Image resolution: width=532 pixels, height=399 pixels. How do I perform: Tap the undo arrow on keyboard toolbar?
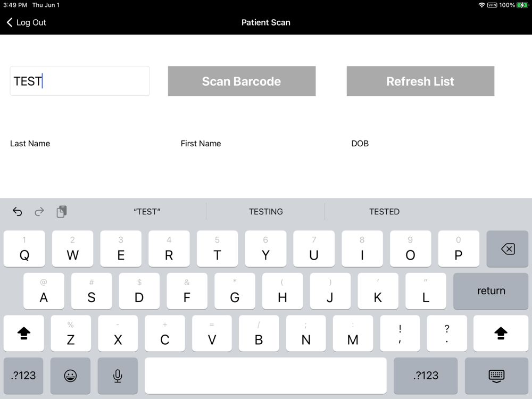click(18, 212)
